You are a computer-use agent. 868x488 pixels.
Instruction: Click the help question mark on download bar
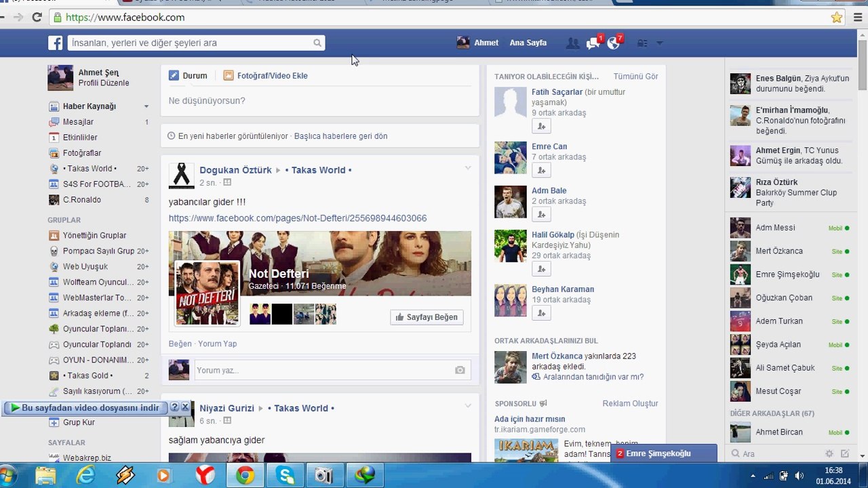coord(174,407)
